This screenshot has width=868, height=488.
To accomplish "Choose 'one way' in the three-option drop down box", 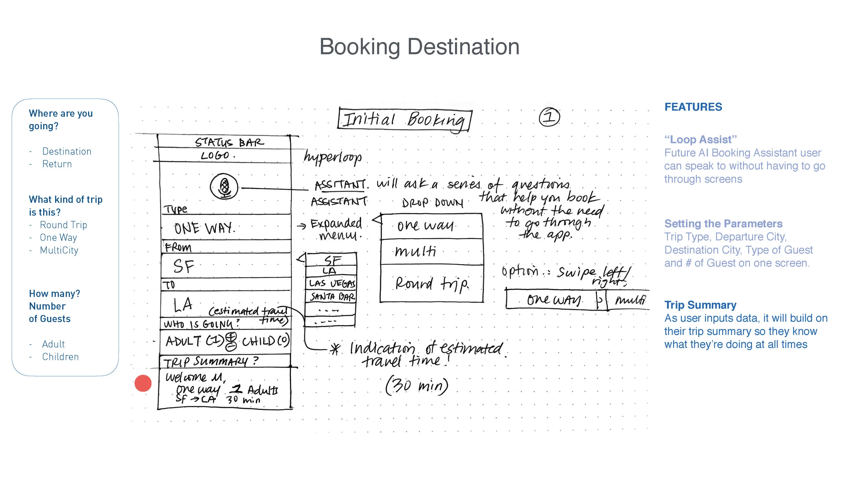I will click(432, 226).
